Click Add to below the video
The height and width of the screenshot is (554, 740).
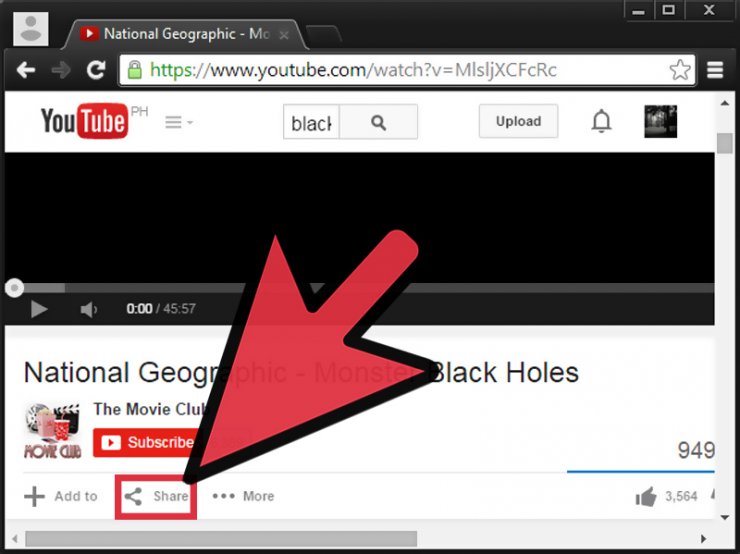click(61, 496)
